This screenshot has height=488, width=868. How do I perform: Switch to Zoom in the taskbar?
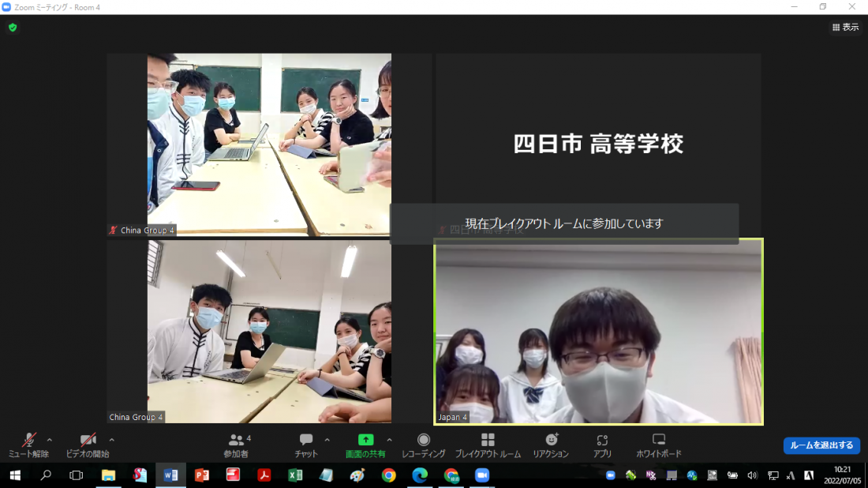pos(482,475)
